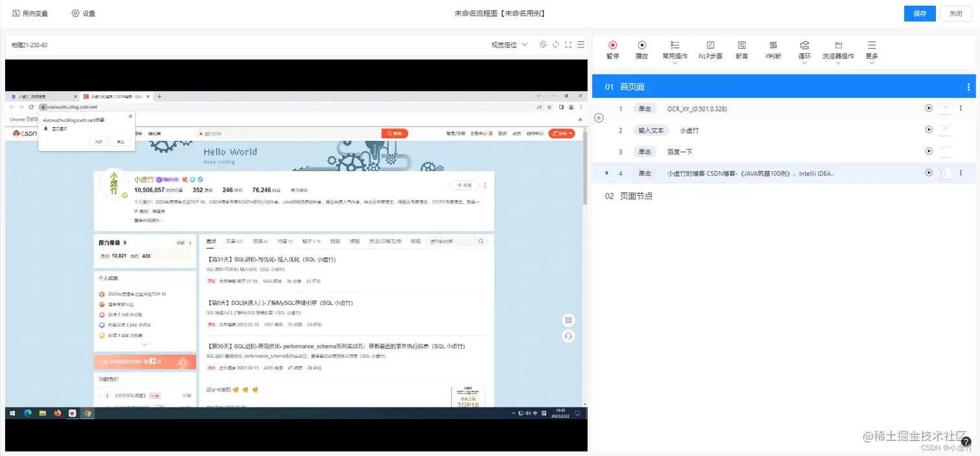Switch to 文章 tab on blog profile
Image resolution: width=980 pixels, height=456 pixels.
234,241
